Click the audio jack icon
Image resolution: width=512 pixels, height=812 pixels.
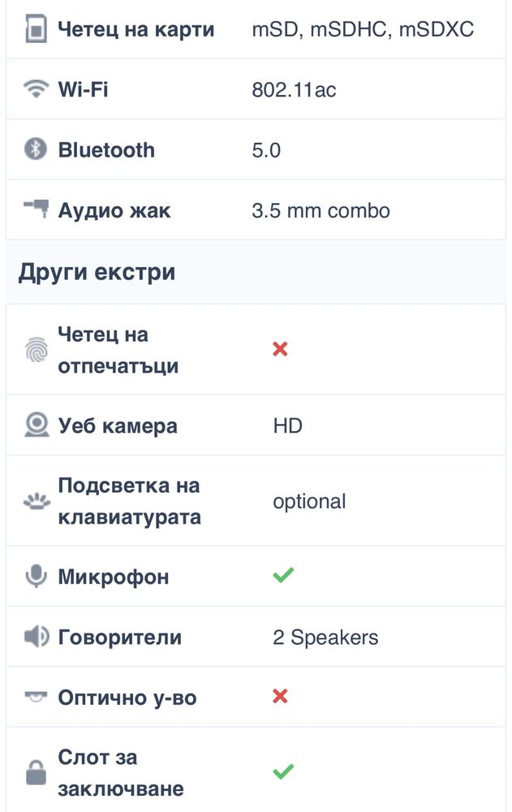[37, 208]
